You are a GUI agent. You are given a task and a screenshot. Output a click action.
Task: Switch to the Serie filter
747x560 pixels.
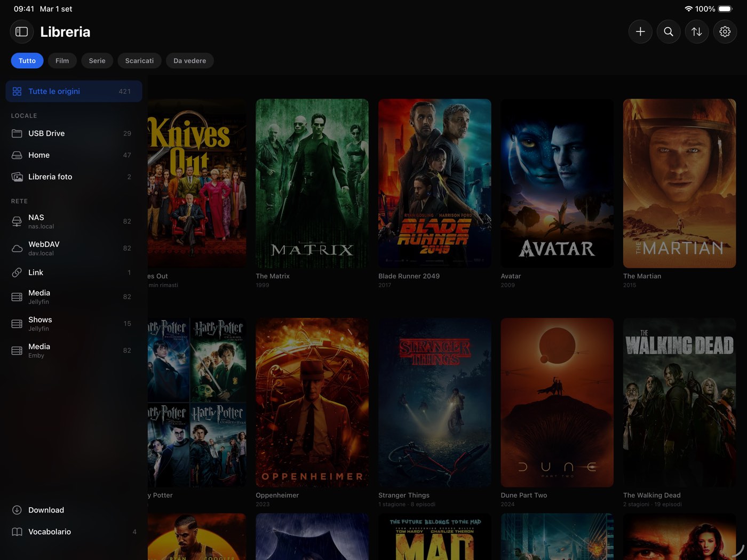tap(97, 61)
